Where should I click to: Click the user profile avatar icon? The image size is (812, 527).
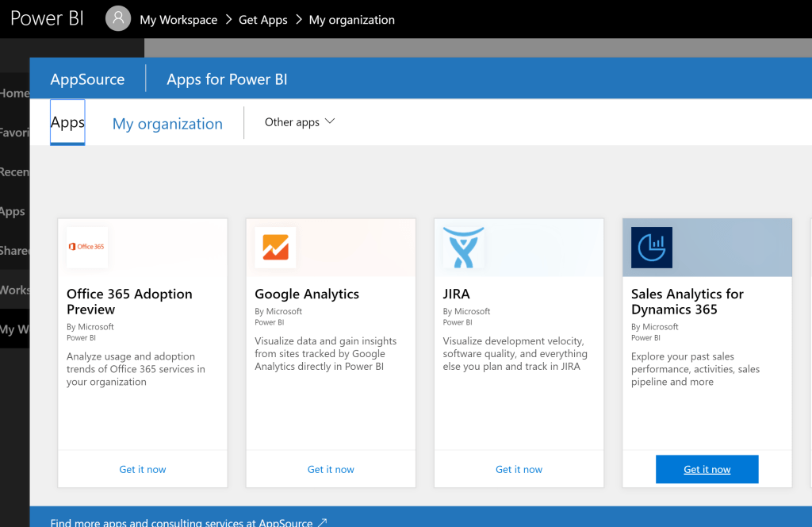[118, 19]
